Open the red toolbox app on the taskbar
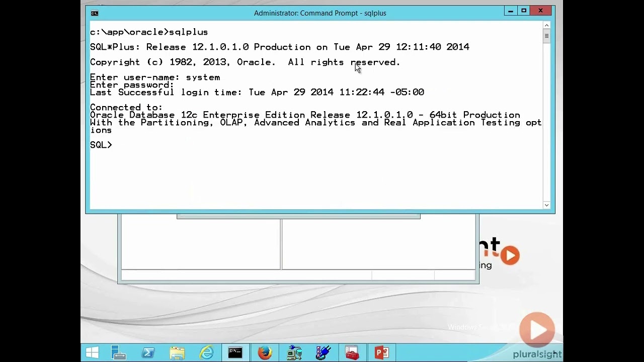The image size is (644, 362). tap(352, 352)
